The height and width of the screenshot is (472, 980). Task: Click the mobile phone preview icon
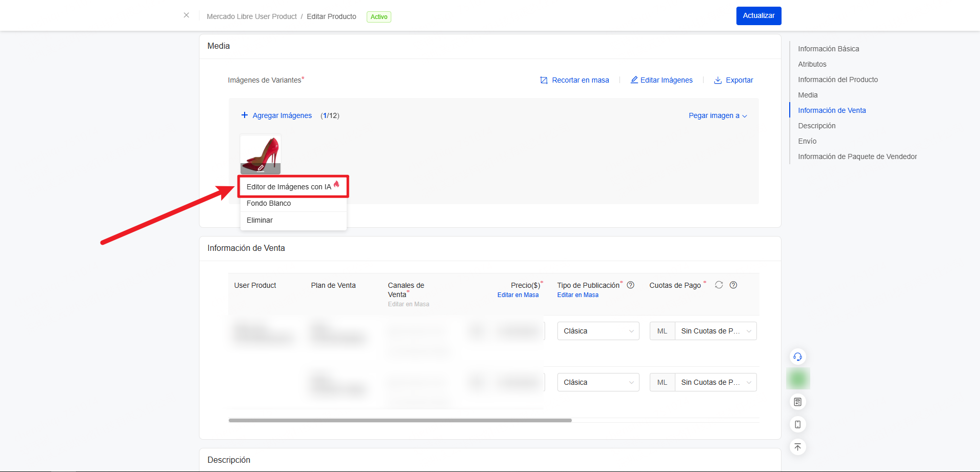797,424
